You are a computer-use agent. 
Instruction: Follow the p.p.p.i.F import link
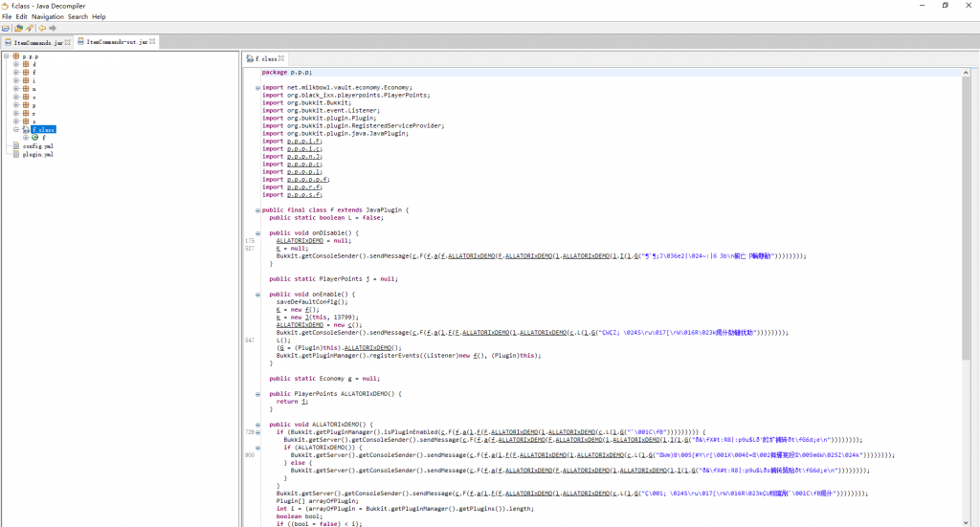coord(304,142)
